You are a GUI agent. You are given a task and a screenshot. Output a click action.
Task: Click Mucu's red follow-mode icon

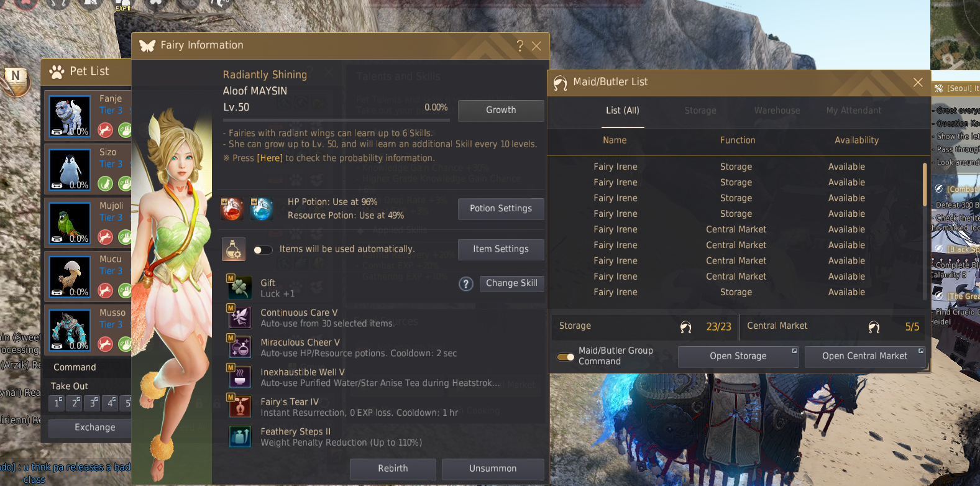[x=106, y=291]
